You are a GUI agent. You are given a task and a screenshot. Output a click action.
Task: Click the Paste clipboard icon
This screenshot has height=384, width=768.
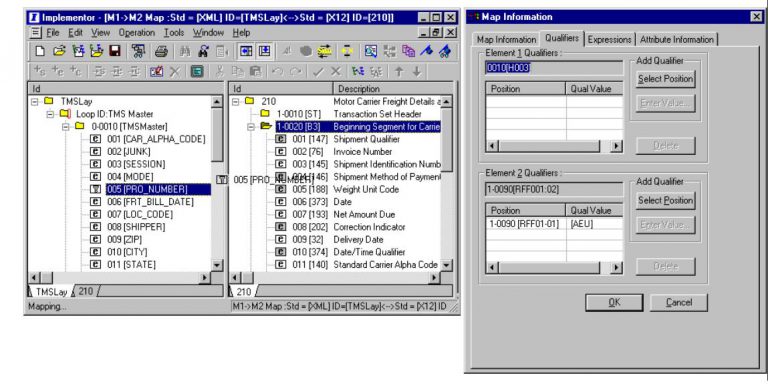(255, 72)
